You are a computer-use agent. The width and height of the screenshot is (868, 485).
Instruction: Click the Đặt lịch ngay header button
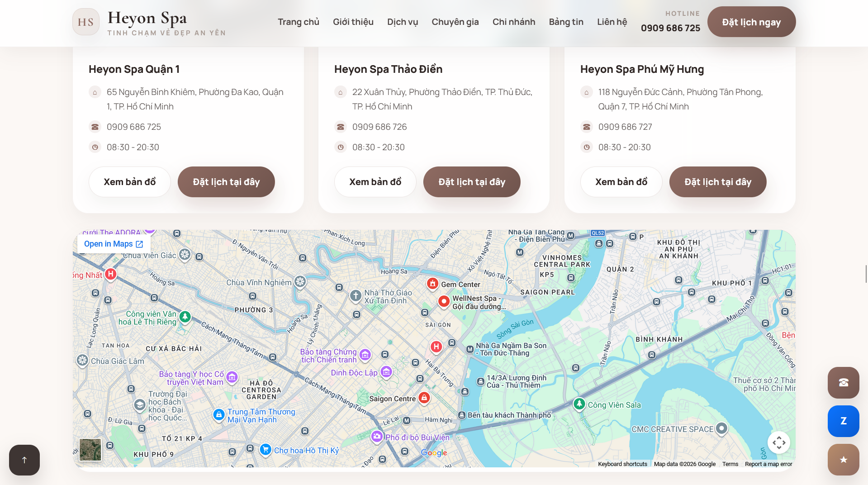click(x=751, y=22)
